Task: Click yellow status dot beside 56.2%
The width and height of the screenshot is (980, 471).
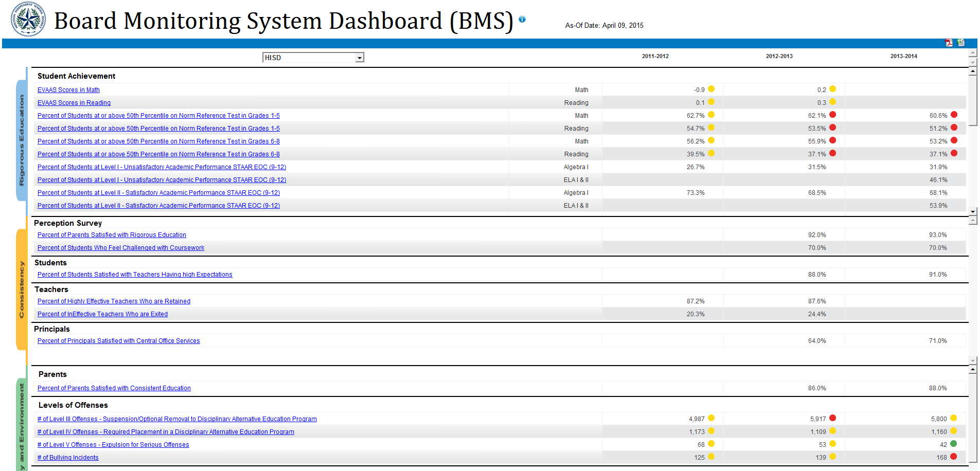Action: pyautogui.click(x=711, y=140)
